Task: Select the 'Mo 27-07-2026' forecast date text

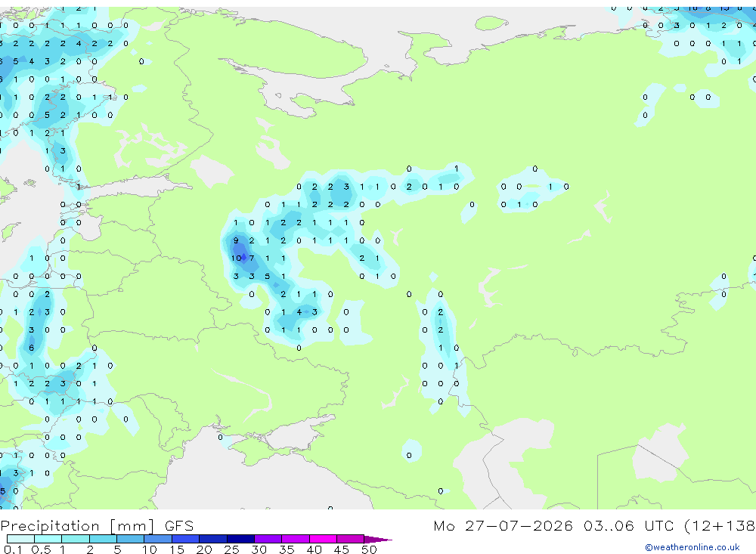Action: click(503, 525)
